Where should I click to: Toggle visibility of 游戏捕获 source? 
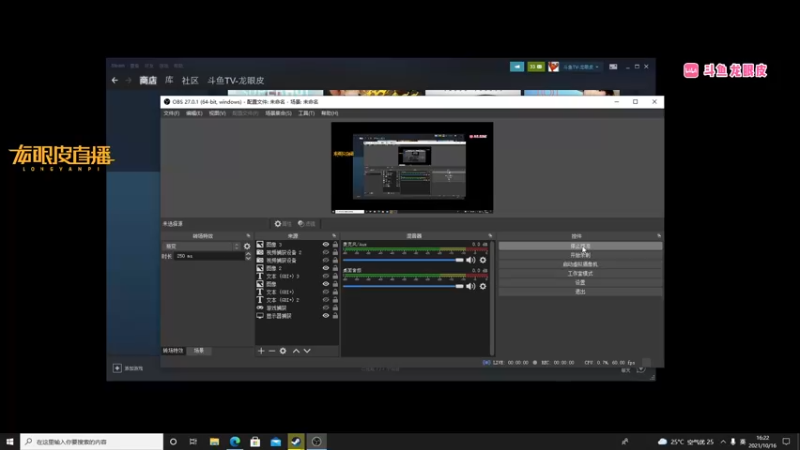(x=326, y=308)
